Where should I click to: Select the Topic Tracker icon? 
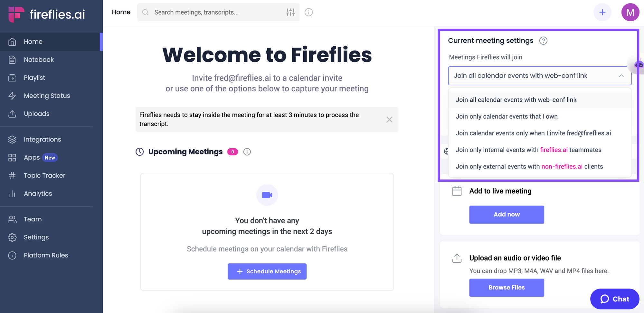[12, 175]
